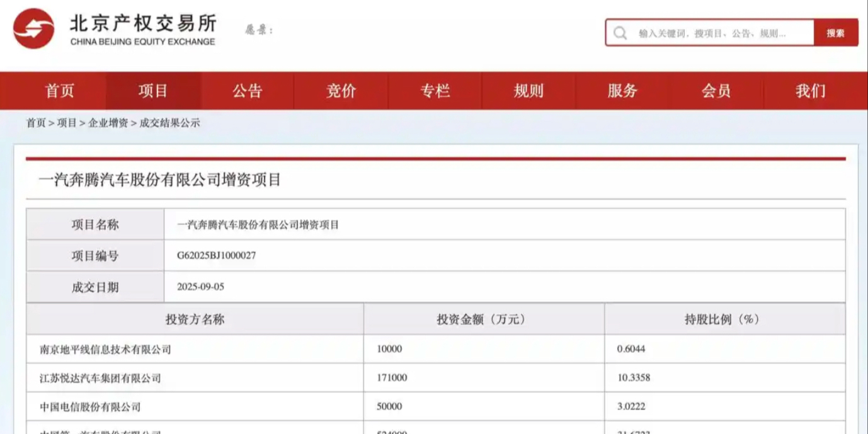The height and width of the screenshot is (434, 868).
Task: Open the 会员 navigation tab
Action: click(716, 91)
